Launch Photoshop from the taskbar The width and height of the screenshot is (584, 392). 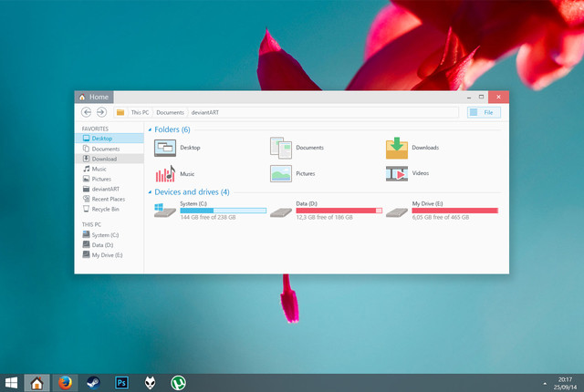(x=121, y=382)
